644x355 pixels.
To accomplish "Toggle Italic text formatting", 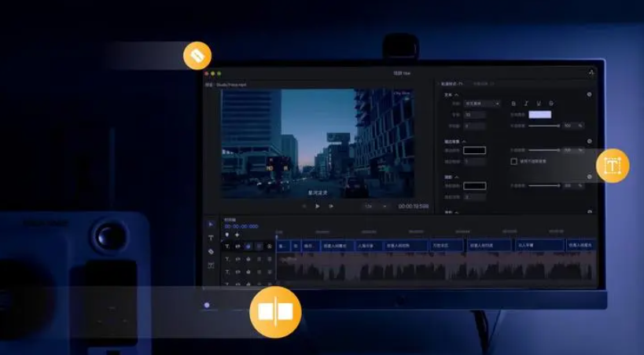I will [526, 104].
